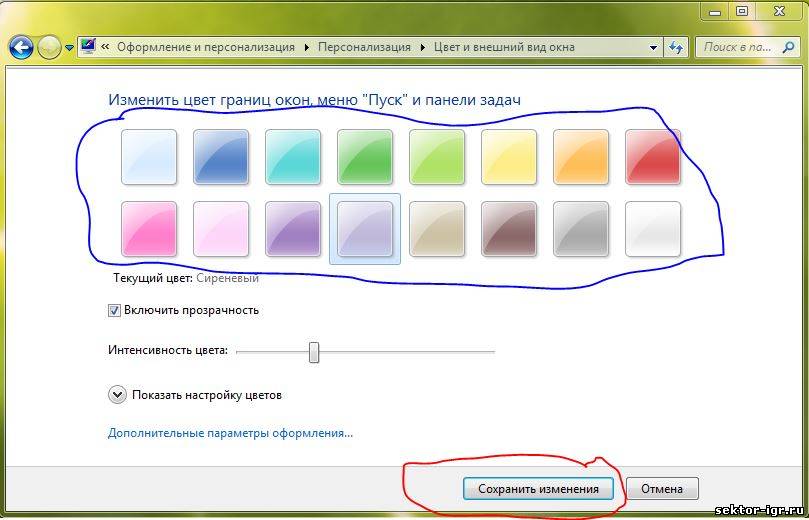The height and width of the screenshot is (520, 809).
Task: Click the Control Panel icon in the address bar
Action: point(88,46)
